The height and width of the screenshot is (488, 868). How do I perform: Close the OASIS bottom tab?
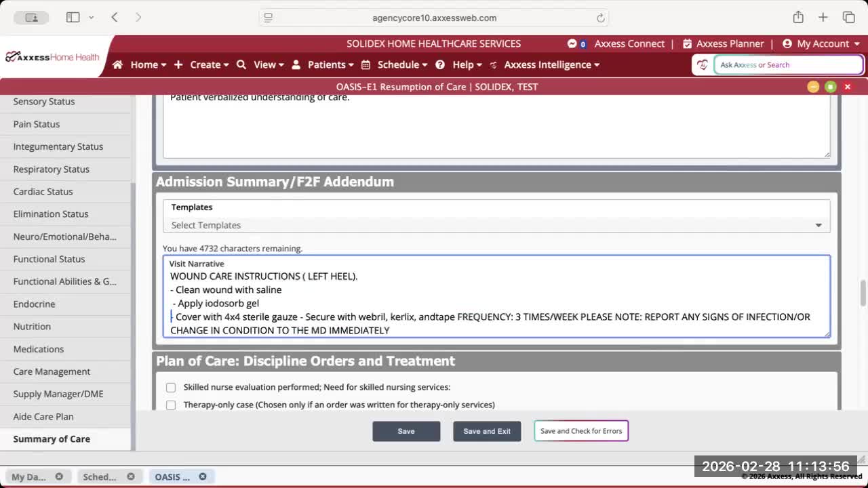click(x=202, y=476)
